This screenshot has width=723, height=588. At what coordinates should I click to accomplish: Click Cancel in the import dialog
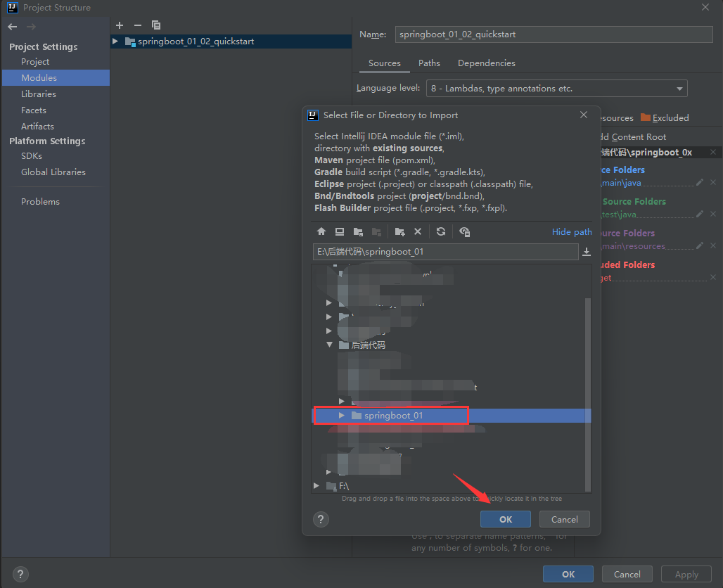point(564,519)
